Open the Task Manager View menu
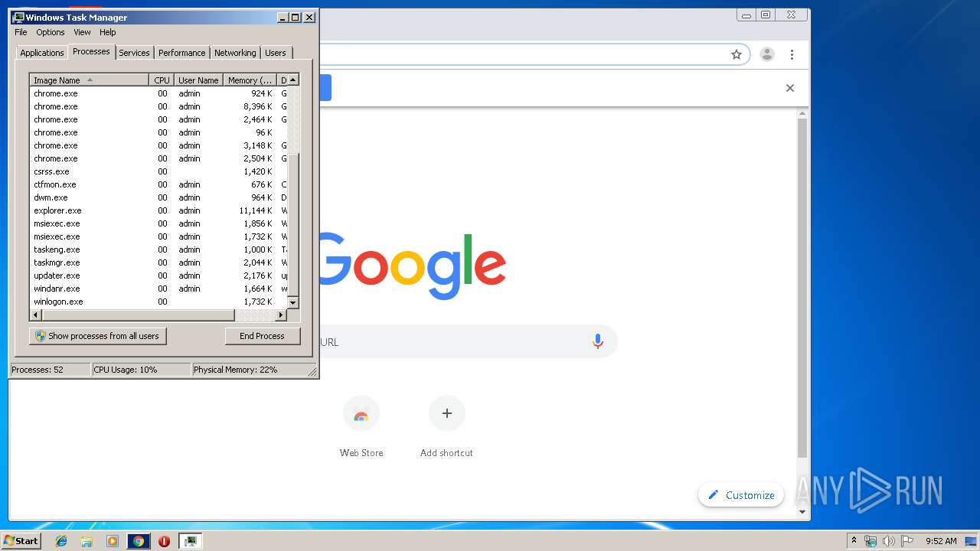This screenshot has height=551, width=980. [x=82, y=32]
